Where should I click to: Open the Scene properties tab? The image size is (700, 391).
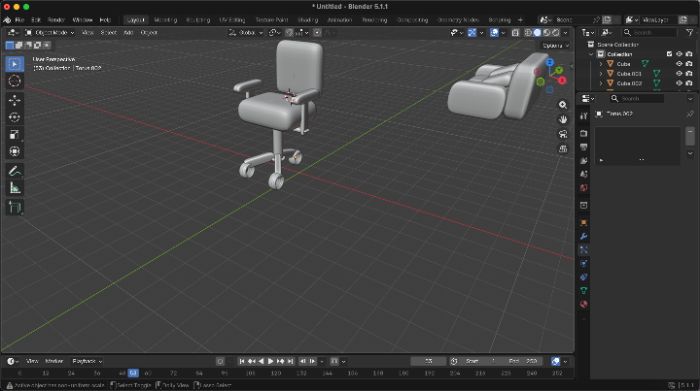[583, 174]
